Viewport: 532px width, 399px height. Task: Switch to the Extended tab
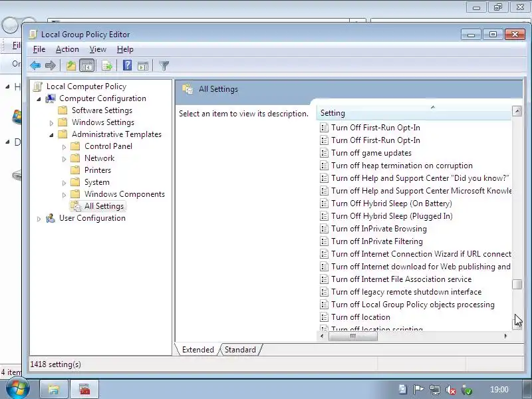point(198,350)
